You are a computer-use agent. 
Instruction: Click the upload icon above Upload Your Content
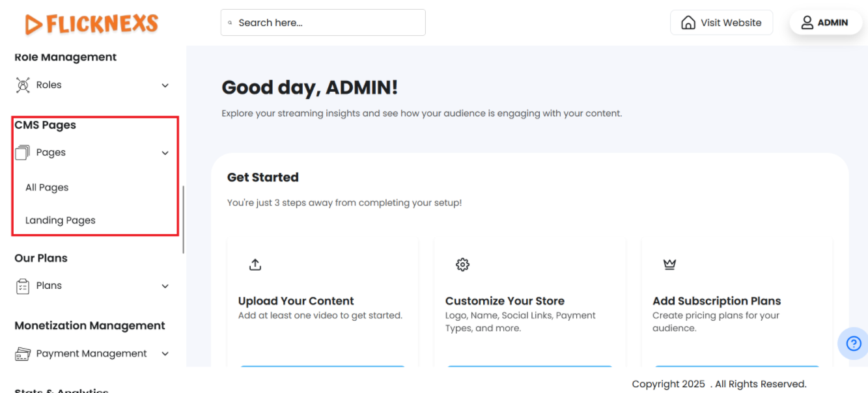click(255, 265)
